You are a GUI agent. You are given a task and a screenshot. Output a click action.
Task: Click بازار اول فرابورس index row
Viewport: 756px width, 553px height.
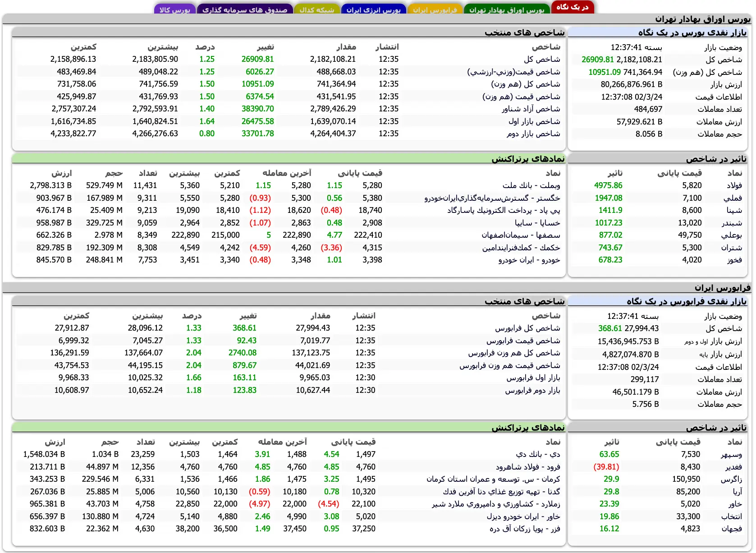pyautogui.click(x=289, y=378)
